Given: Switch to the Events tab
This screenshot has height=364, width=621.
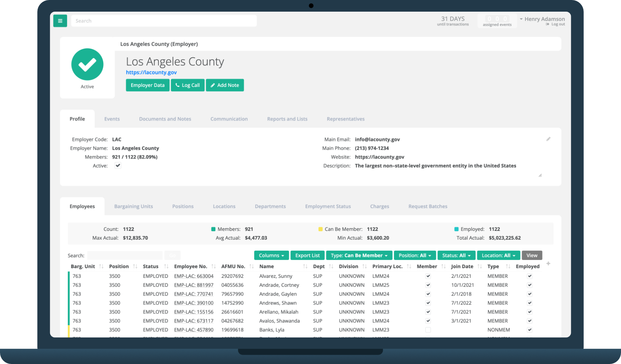Looking at the screenshot, I should (112, 119).
